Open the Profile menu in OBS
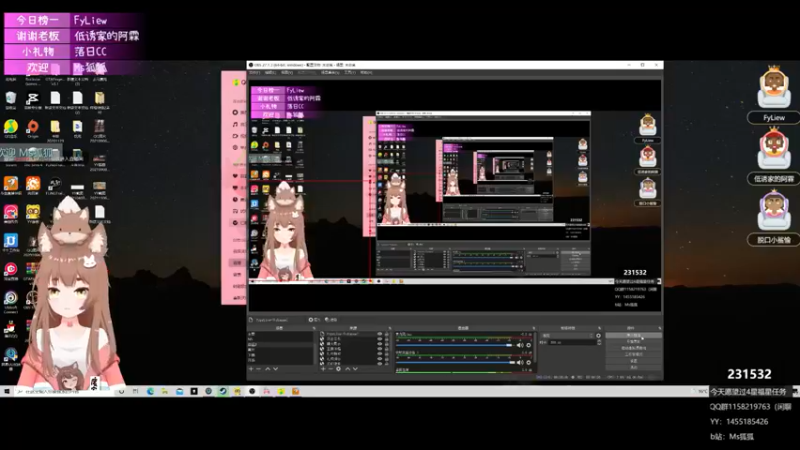This screenshot has height=450, width=800. point(307,72)
